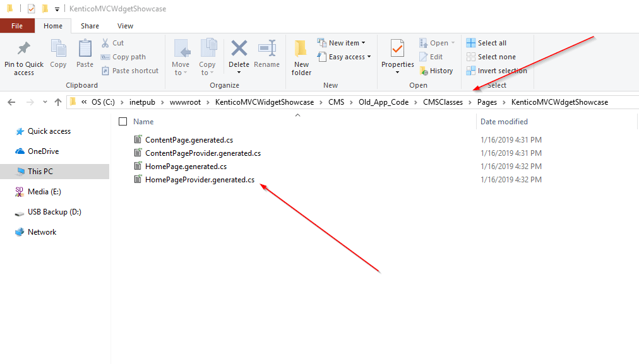Viewport: 639px width, 364px height.
Task: Navigate to CMS in address bar
Action: click(x=336, y=102)
